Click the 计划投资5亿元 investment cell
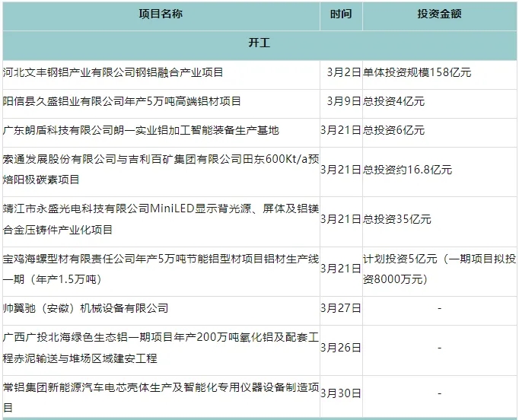Image resolution: width=519 pixels, height=420 pixels. [438, 269]
